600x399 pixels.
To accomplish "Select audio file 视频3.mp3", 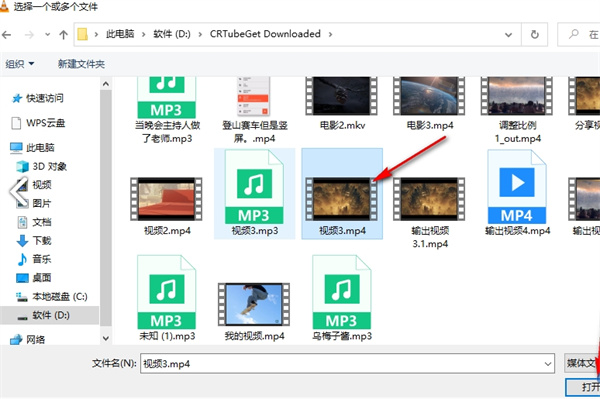I will [254, 194].
